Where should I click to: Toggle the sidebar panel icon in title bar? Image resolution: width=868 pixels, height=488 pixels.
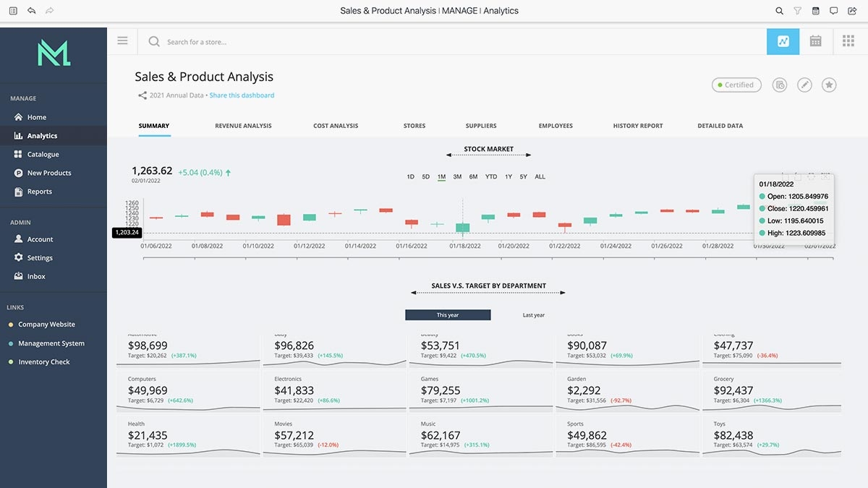click(x=13, y=11)
